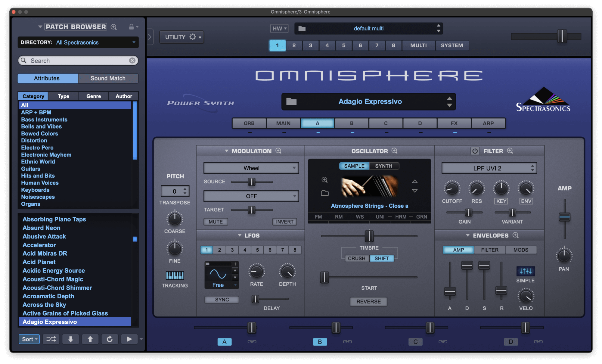This screenshot has width=602, height=364.
Task: Toggle the Filter power button
Action: [475, 151]
